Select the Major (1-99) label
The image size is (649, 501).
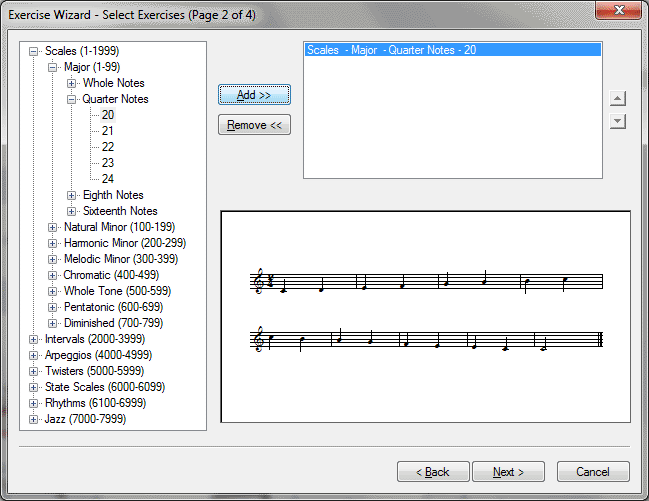point(92,67)
